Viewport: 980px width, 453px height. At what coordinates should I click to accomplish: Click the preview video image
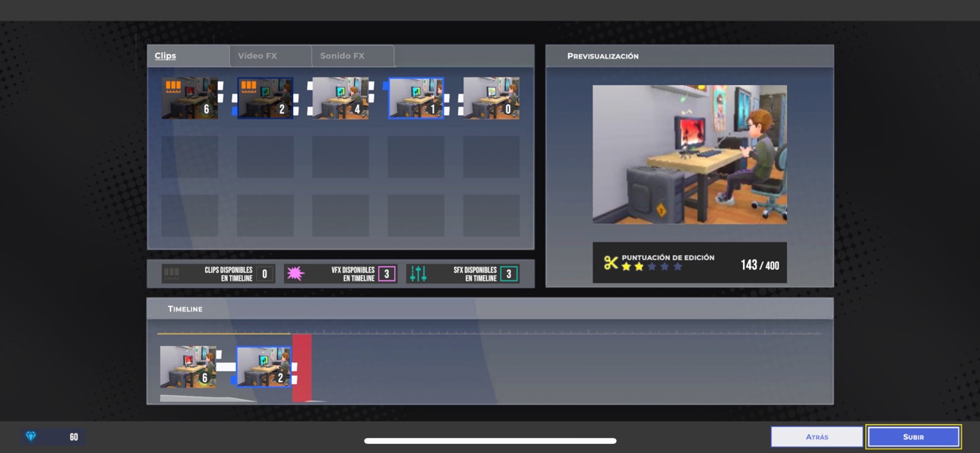(690, 154)
